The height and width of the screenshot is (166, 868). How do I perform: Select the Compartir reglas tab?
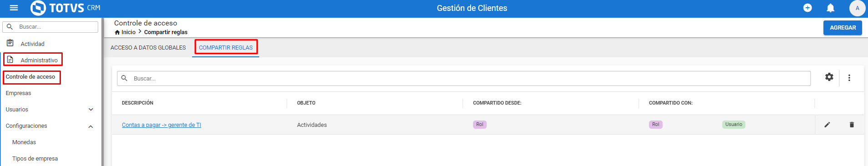tap(226, 47)
